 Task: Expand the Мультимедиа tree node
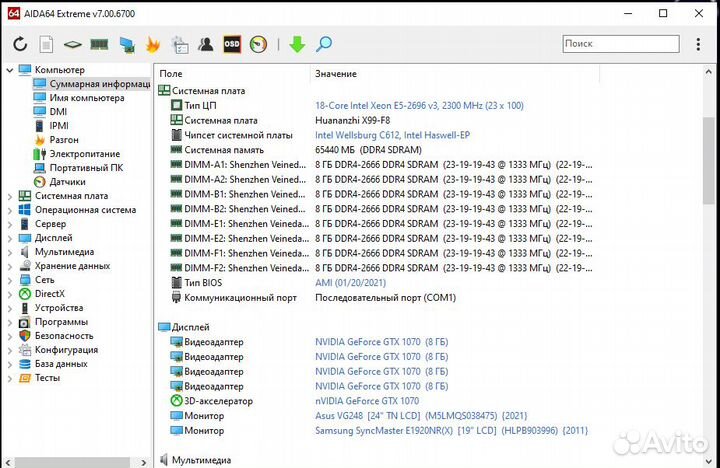(x=10, y=253)
